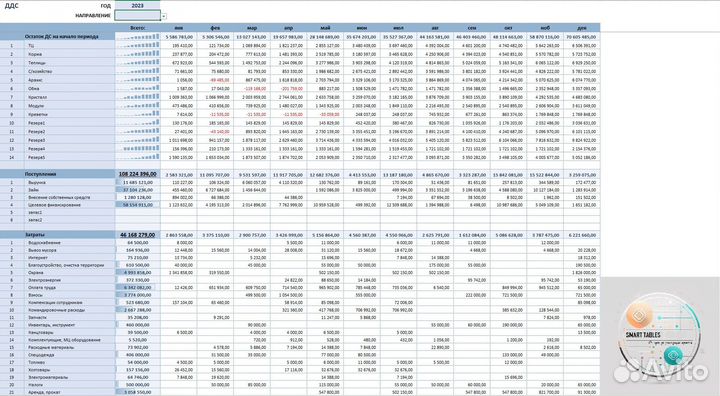This screenshot has height=396, width=720.
Task: Click the ДДС sheet title
Action: tap(11, 6)
